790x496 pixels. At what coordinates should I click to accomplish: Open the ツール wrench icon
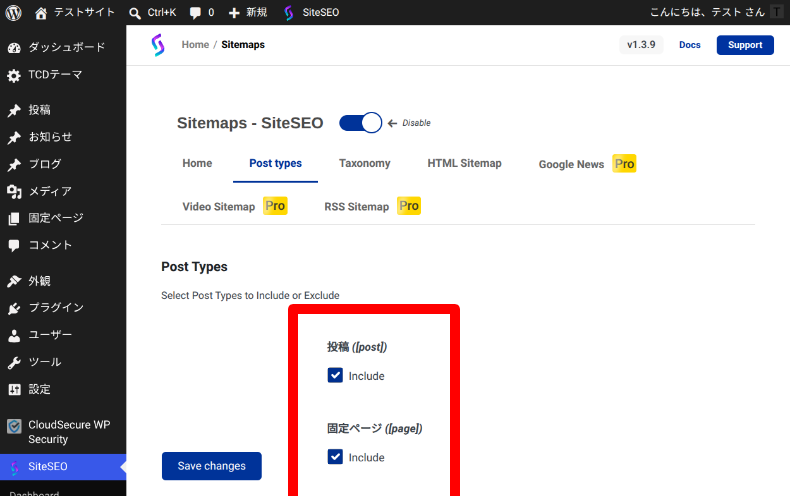pyautogui.click(x=14, y=362)
